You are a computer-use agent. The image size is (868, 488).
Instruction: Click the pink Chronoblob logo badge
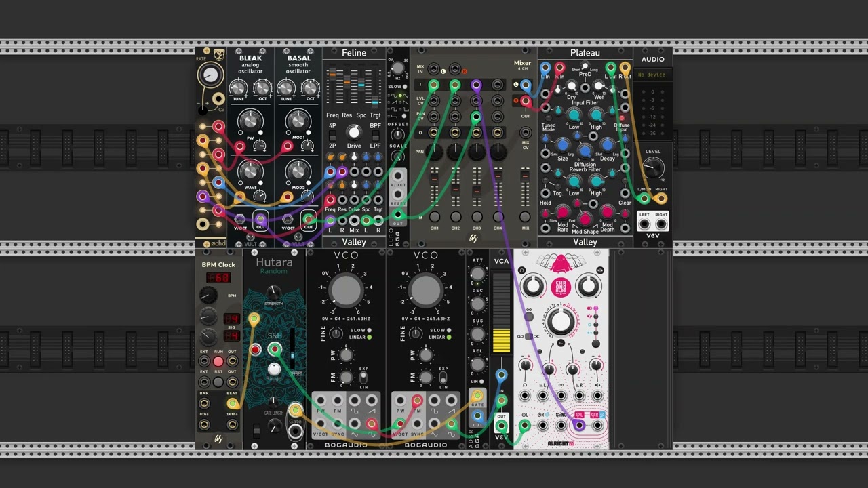pyautogui.click(x=561, y=286)
